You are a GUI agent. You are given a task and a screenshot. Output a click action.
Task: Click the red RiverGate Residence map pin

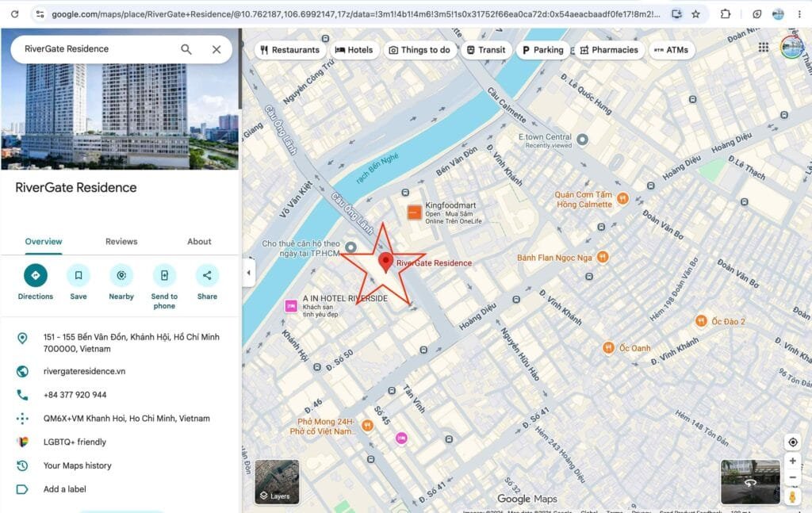(x=385, y=262)
